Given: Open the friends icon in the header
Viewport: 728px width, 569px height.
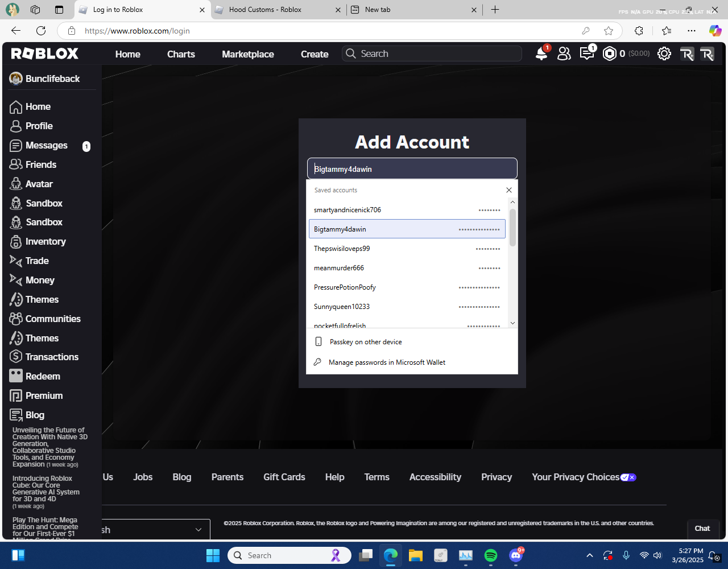Looking at the screenshot, I should coord(564,53).
